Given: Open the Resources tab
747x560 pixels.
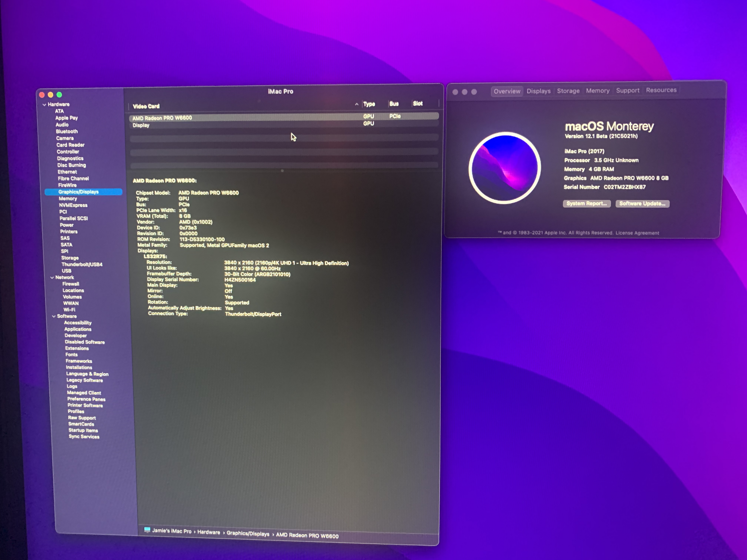Looking at the screenshot, I should click(x=661, y=90).
